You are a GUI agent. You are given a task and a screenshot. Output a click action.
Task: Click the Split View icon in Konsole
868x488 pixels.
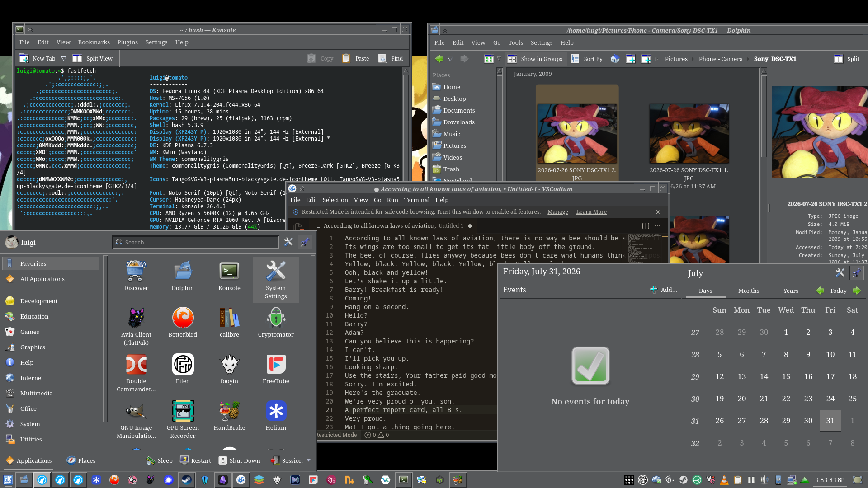(x=77, y=58)
